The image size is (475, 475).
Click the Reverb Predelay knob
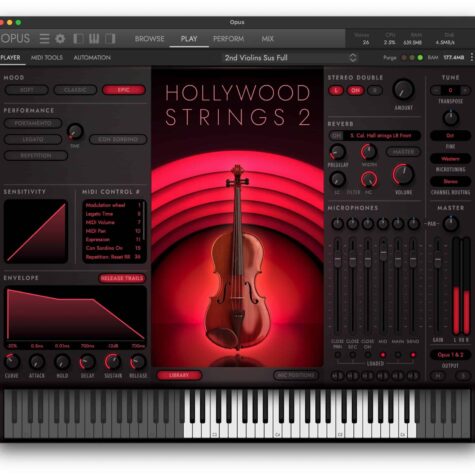tap(338, 152)
